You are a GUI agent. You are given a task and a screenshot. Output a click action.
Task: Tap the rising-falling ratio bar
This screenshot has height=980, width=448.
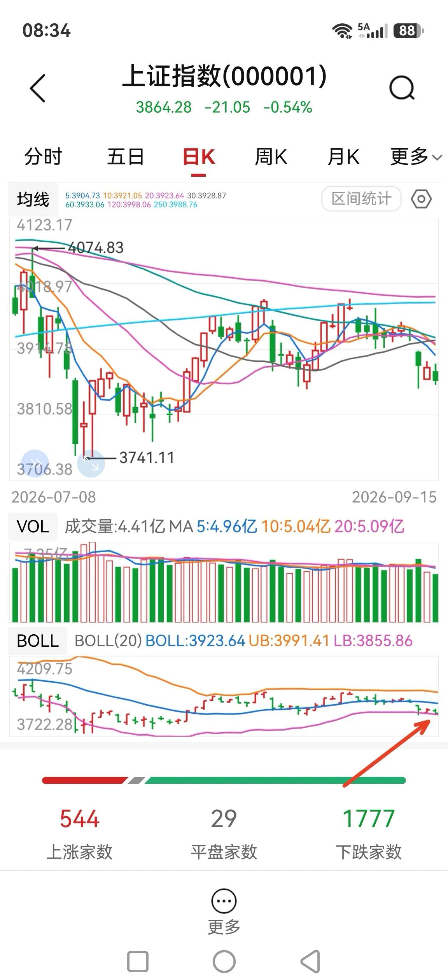tap(224, 780)
